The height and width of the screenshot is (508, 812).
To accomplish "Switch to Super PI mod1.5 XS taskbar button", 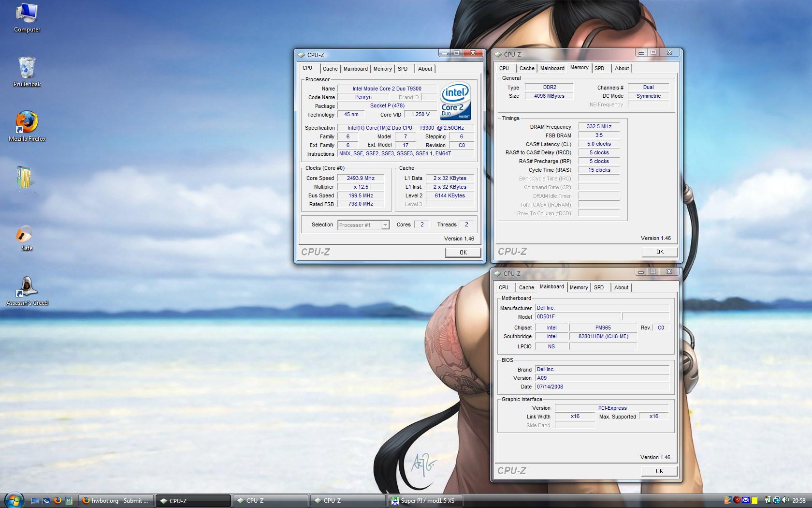I will click(424, 501).
